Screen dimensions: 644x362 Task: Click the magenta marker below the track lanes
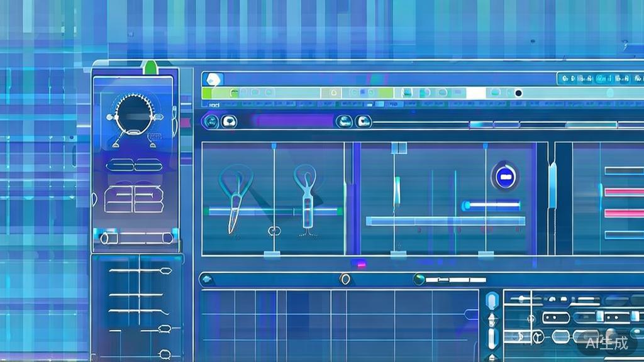(360, 265)
